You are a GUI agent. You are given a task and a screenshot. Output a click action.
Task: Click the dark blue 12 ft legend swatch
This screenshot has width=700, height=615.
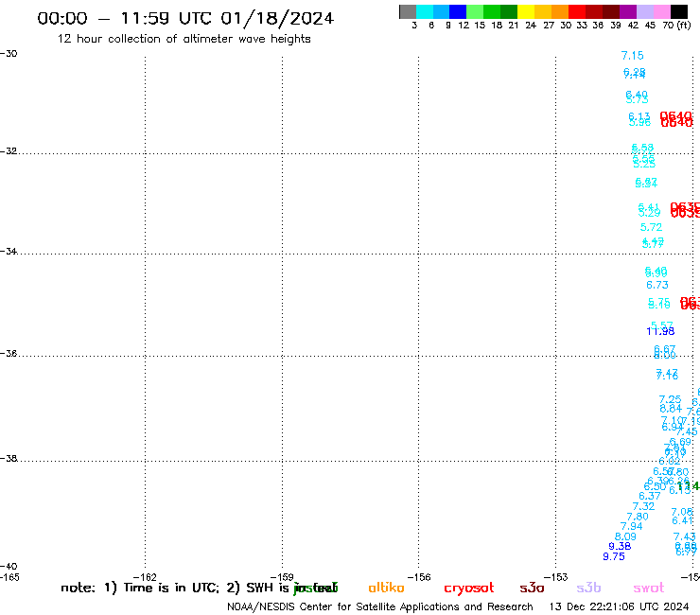click(x=458, y=11)
